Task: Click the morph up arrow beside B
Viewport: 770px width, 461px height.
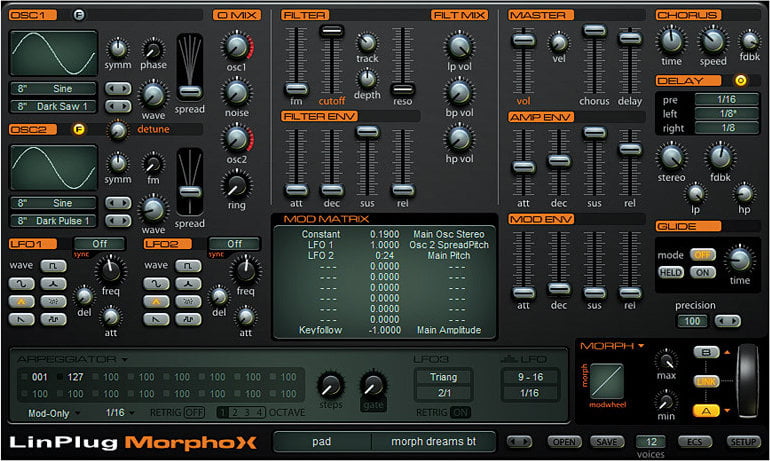Action: [x=727, y=352]
